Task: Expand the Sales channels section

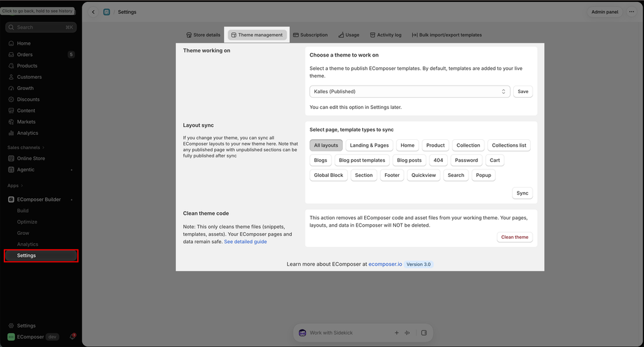Action: 26,147
